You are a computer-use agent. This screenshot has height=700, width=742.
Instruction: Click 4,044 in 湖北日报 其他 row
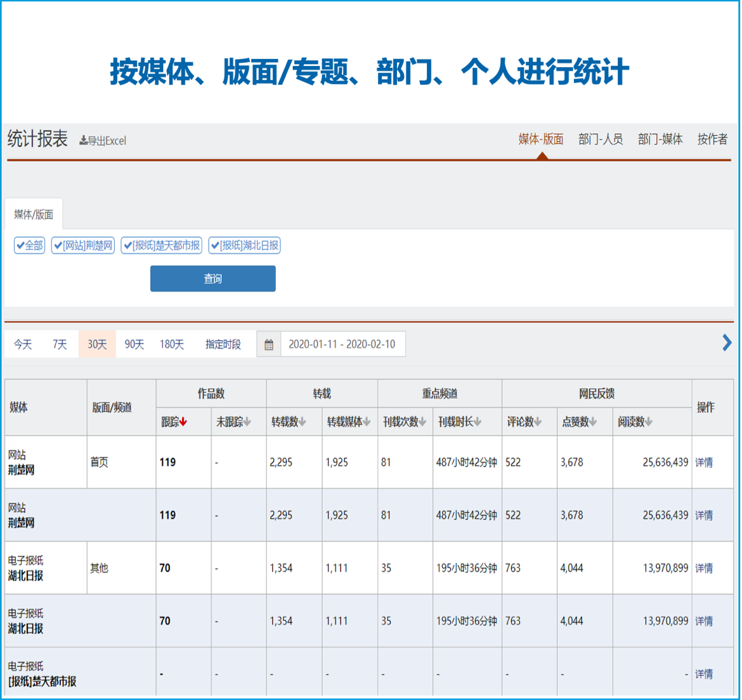pyautogui.click(x=571, y=569)
